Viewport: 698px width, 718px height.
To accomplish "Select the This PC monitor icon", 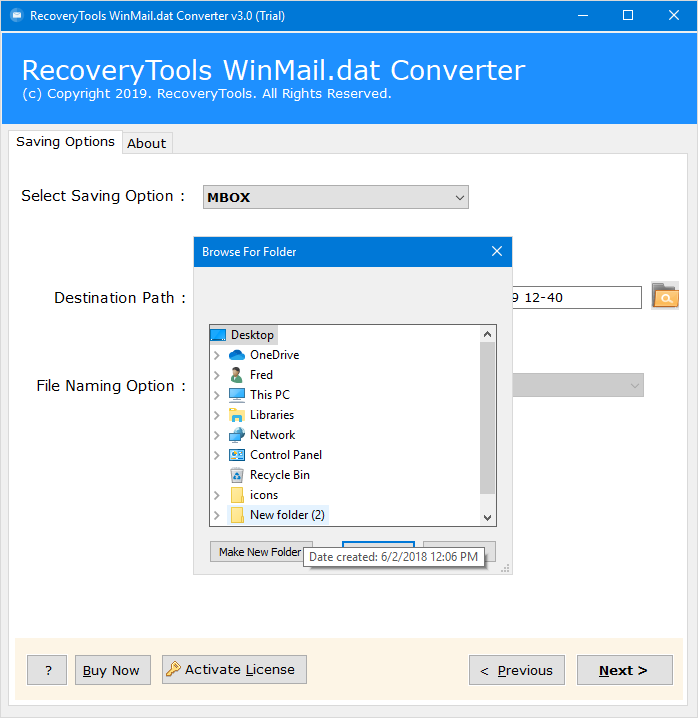I will (x=237, y=395).
